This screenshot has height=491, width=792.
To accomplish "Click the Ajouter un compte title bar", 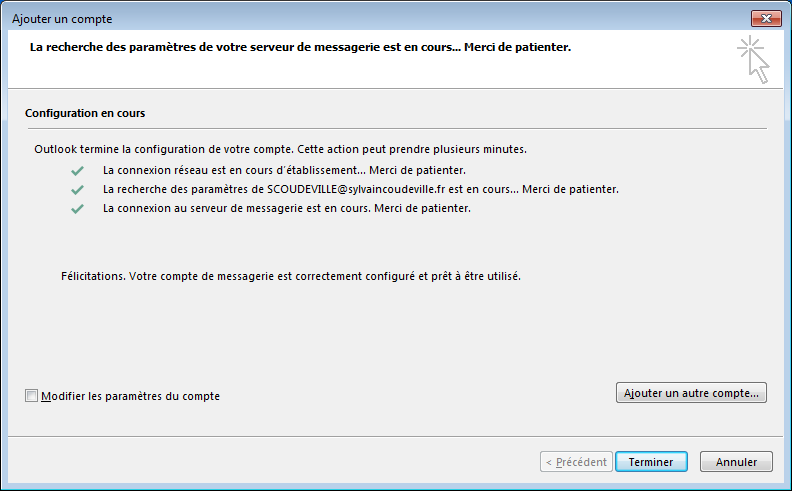I will click(x=300, y=19).
